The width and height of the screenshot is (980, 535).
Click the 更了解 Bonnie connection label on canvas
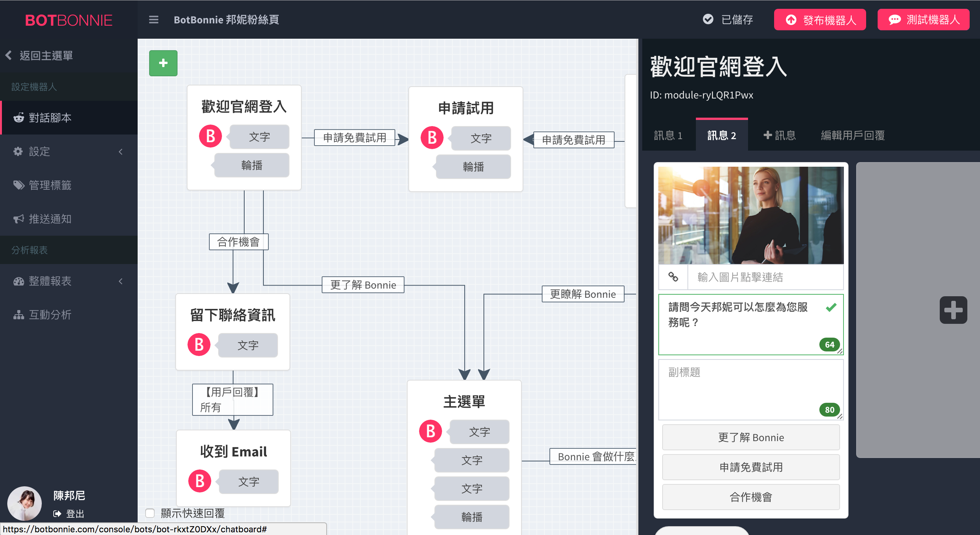tap(363, 285)
